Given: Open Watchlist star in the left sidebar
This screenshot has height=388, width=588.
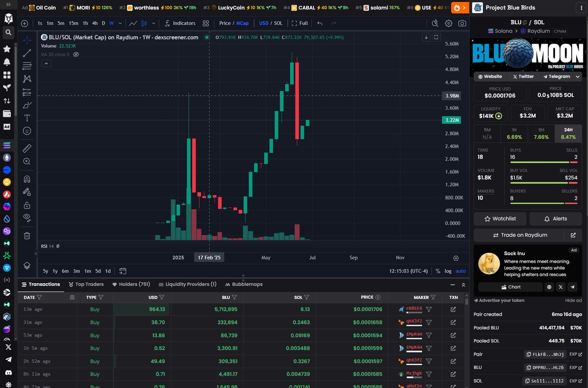Looking at the screenshot, I should (7, 49).
